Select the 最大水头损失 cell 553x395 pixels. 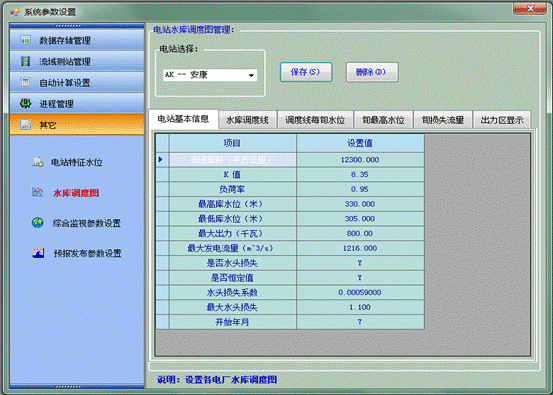(233, 307)
